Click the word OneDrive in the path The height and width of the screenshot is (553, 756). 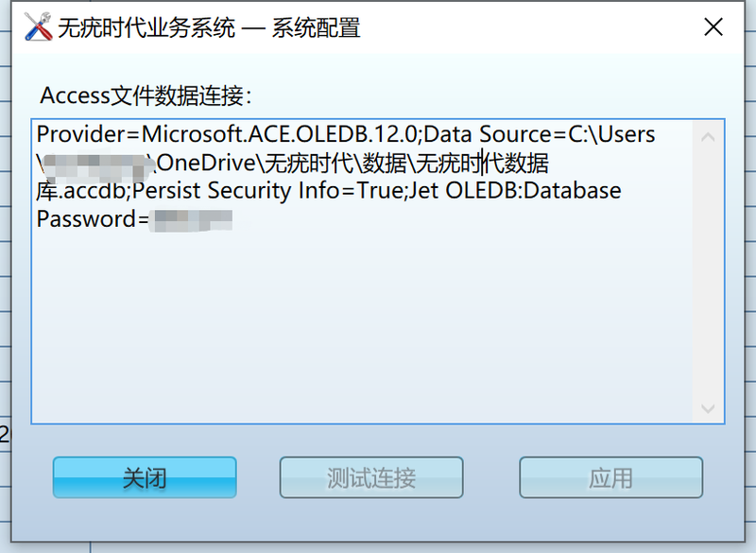coord(205,163)
